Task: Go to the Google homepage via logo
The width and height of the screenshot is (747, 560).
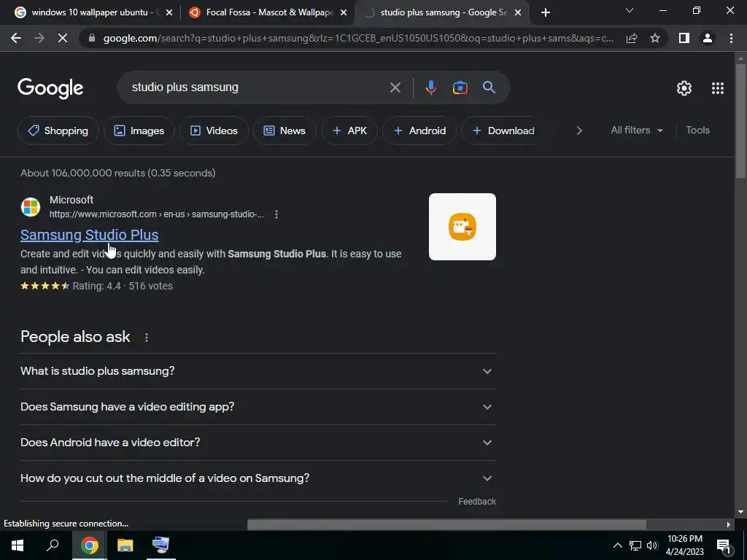Action: (50, 88)
